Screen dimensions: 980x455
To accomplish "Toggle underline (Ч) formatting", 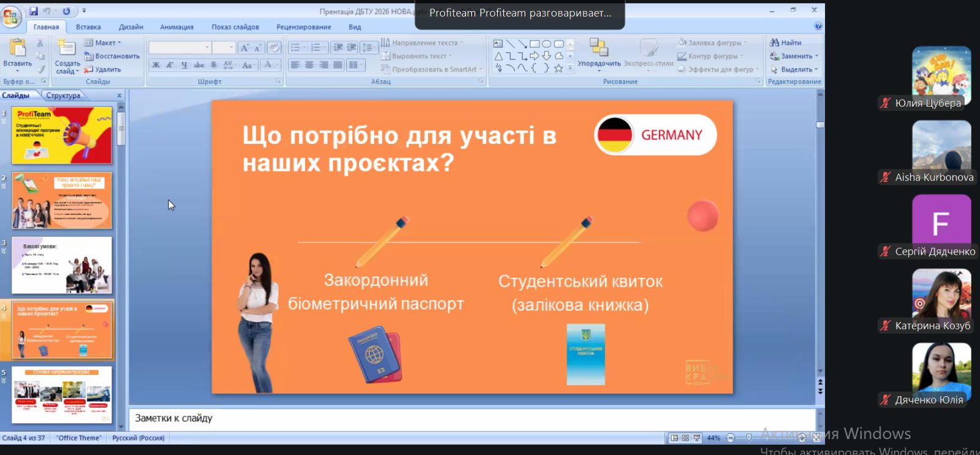I will (x=184, y=65).
